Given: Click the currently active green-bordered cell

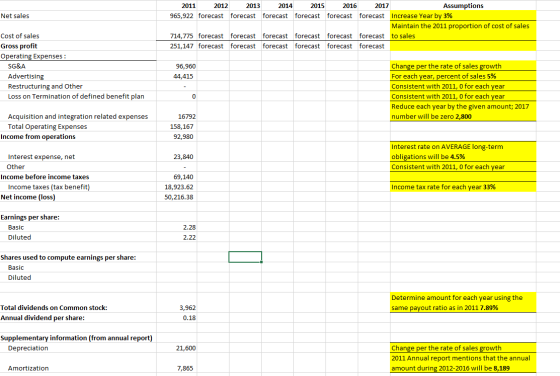Looking at the screenshot, I should [x=245, y=257].
